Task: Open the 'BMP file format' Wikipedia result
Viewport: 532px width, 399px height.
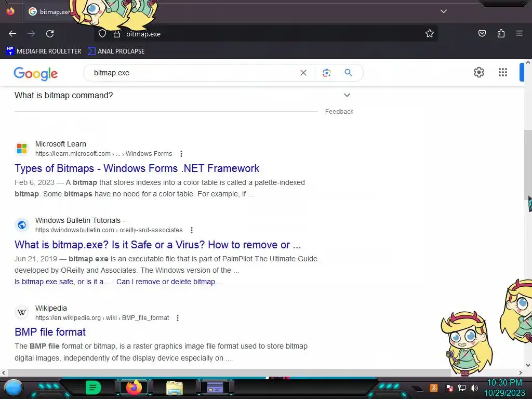Action: click(50, 332)
